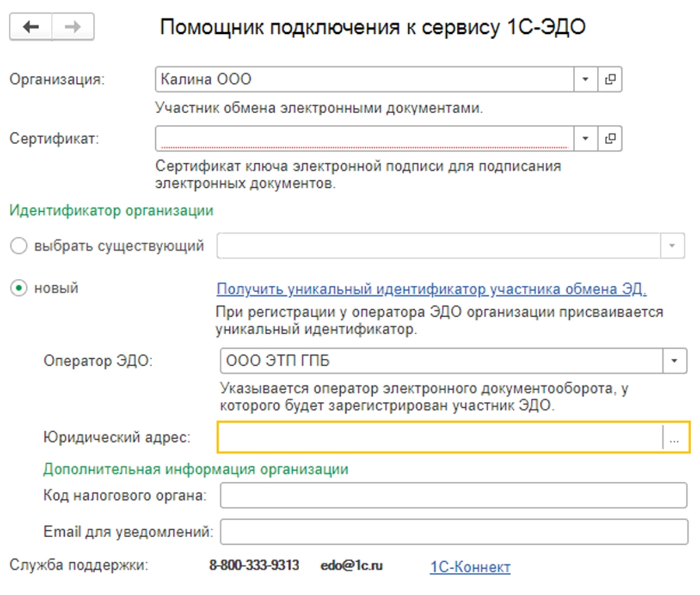Click the Email для уведомлений field
Viewport: 700px width, 595px height.
(x=453, y=532)
